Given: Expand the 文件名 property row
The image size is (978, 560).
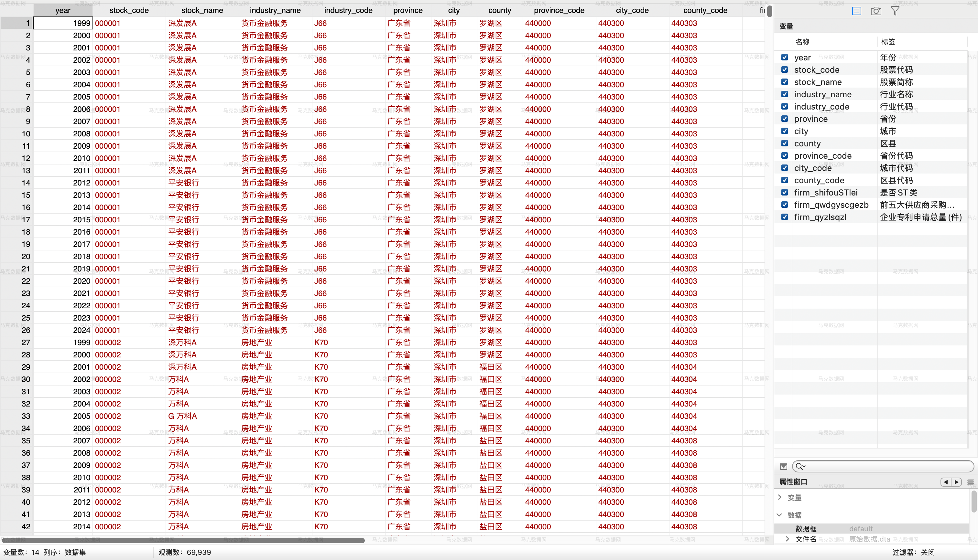Looking at the screenshot, I should (788, 539).
